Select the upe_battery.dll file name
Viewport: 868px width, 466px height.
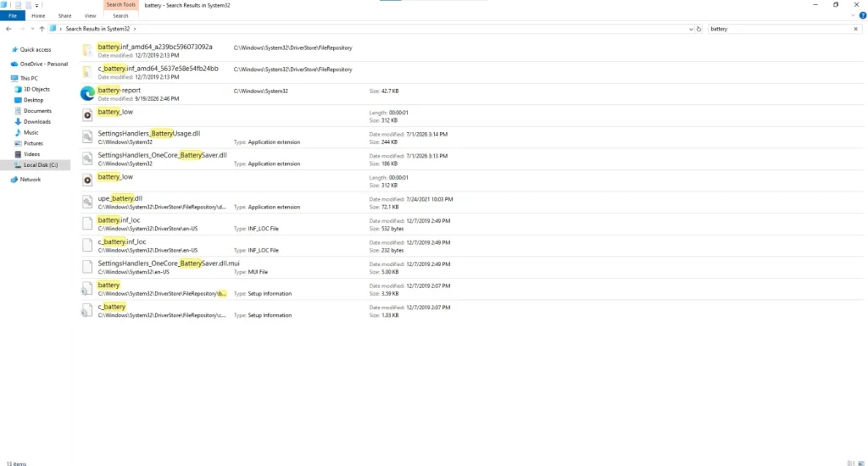coord(120,198)
